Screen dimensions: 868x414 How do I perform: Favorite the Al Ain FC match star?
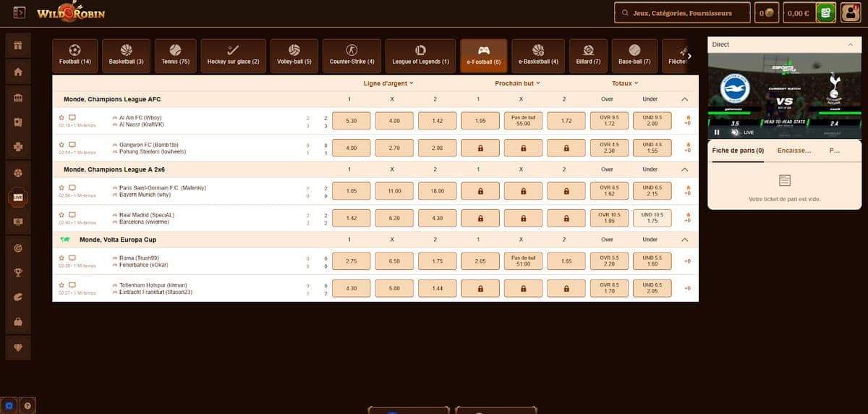pyautogui.click(x=61, y=117)
